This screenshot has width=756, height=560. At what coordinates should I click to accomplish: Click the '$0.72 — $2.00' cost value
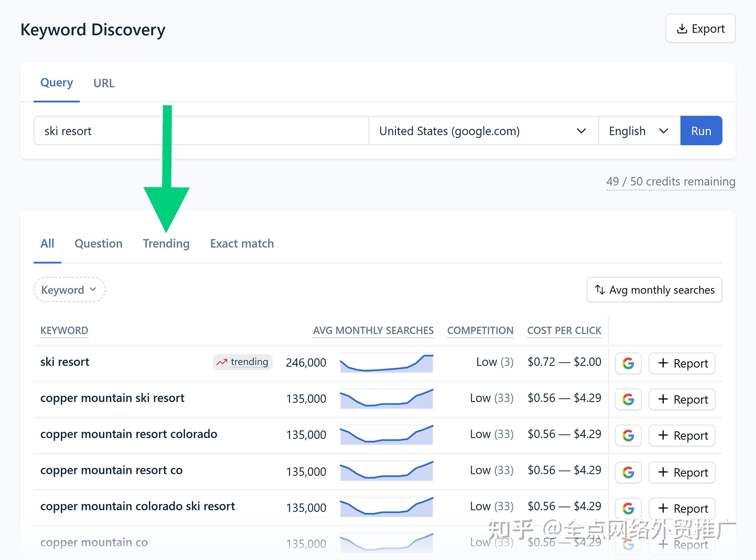click(x=565, y=362)
